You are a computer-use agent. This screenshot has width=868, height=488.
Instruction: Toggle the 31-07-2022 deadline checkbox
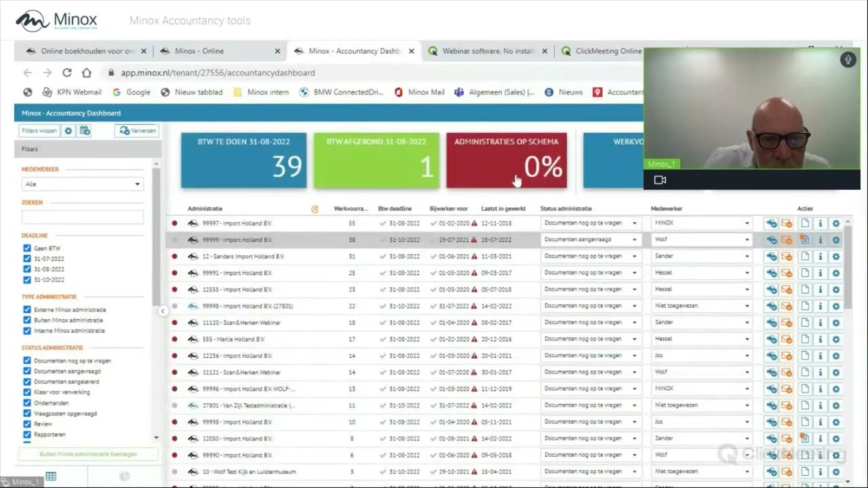(27, 259)
